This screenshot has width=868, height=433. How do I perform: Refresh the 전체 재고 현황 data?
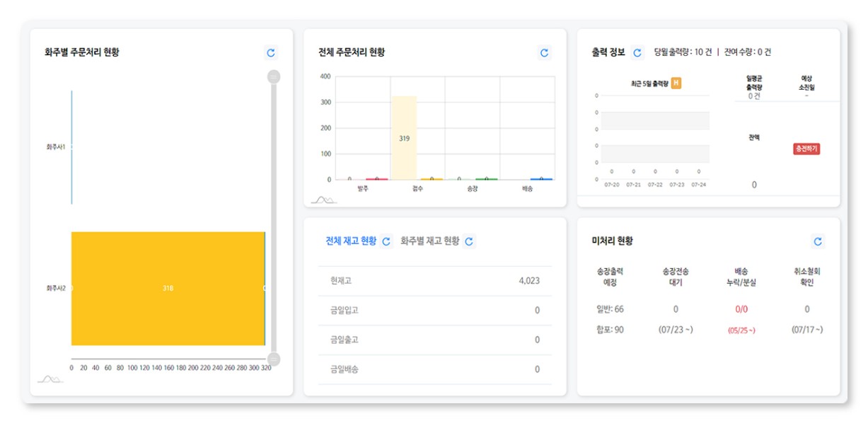tap(386, 241)
